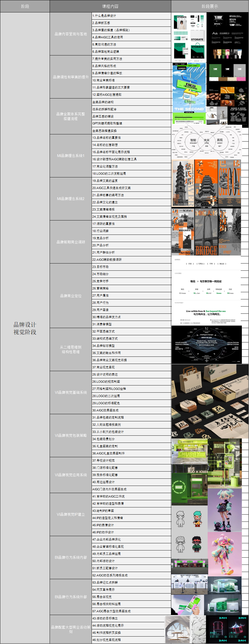The image size is (249, 644).
Task: Click the 阶段展示 column header
Action: 210,6
